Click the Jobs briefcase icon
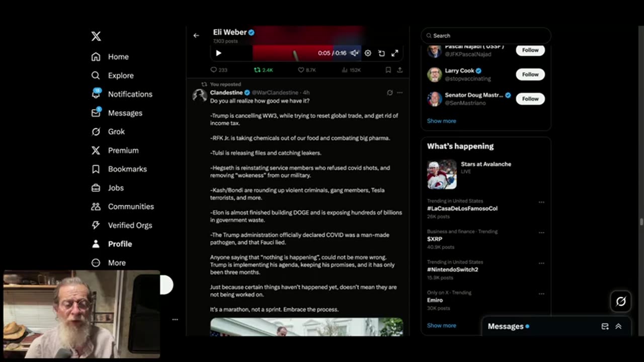Image resolution: width=644 pixels, height=362 pixels. pos(96,188)
